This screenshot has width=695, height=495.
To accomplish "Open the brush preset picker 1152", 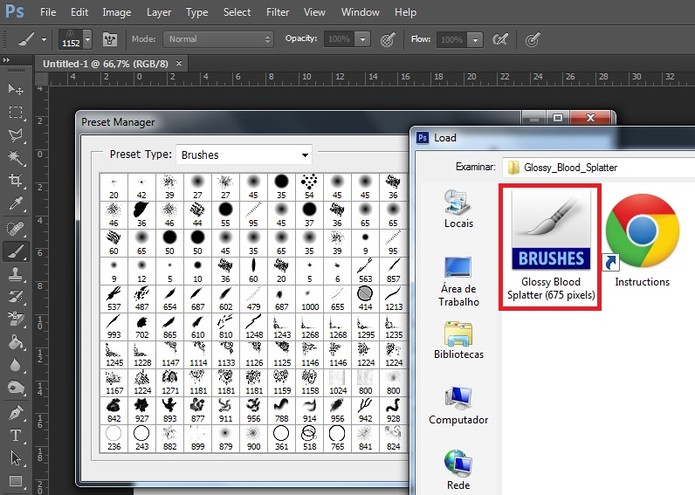I will (x=75, y=39).
